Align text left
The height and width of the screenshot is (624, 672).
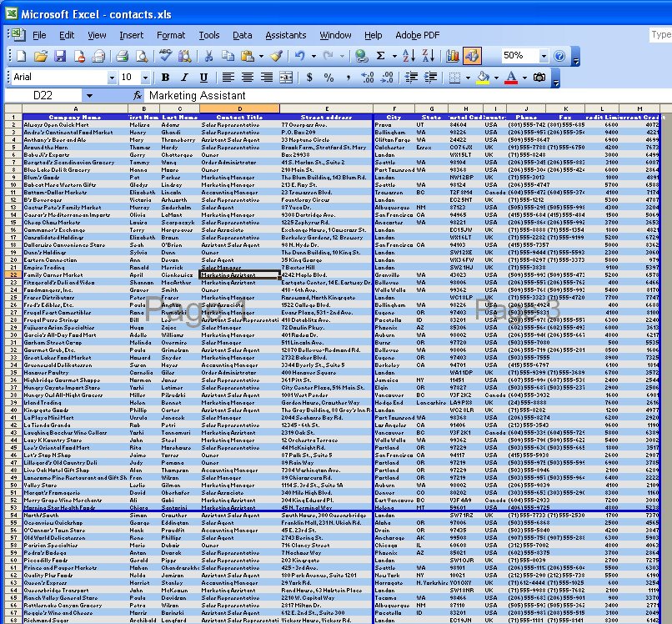click(x=228, y=78)
